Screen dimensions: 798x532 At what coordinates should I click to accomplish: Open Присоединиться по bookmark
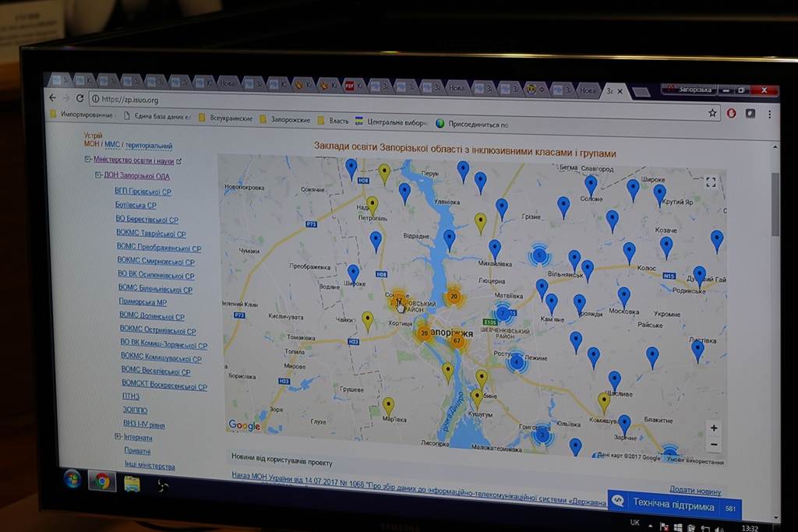click(x=472, y=124)
